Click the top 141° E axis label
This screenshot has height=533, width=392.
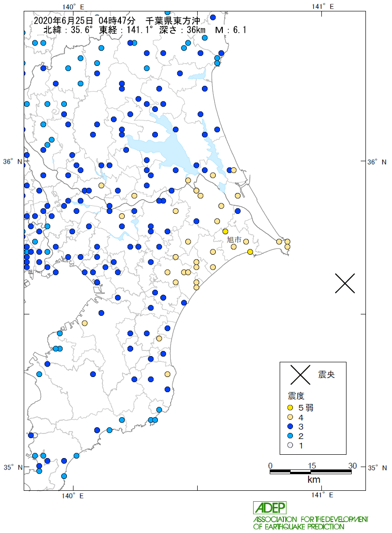coord(323,6)
